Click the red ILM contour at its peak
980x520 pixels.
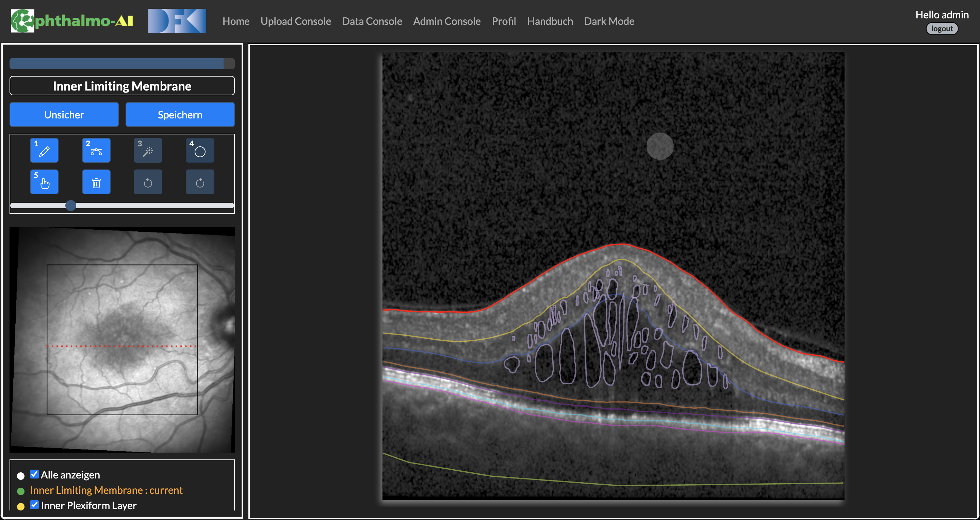coord(622,244)
